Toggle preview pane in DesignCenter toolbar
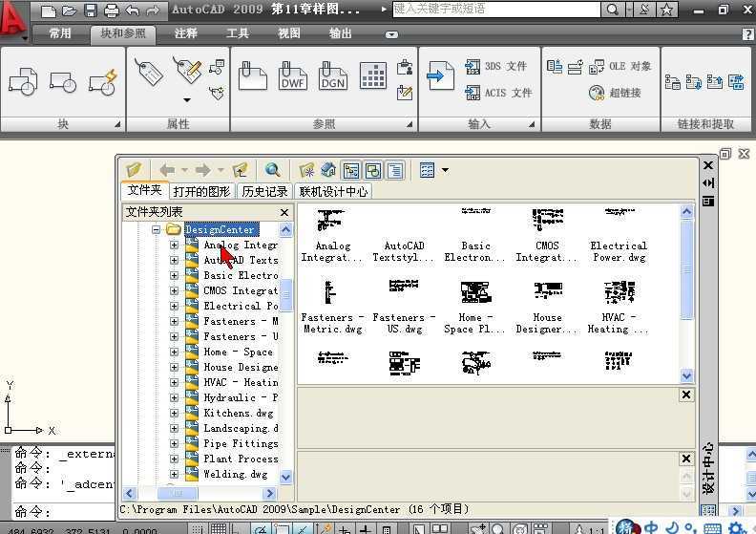Screen dimensions: 756x534 (373, 170)
